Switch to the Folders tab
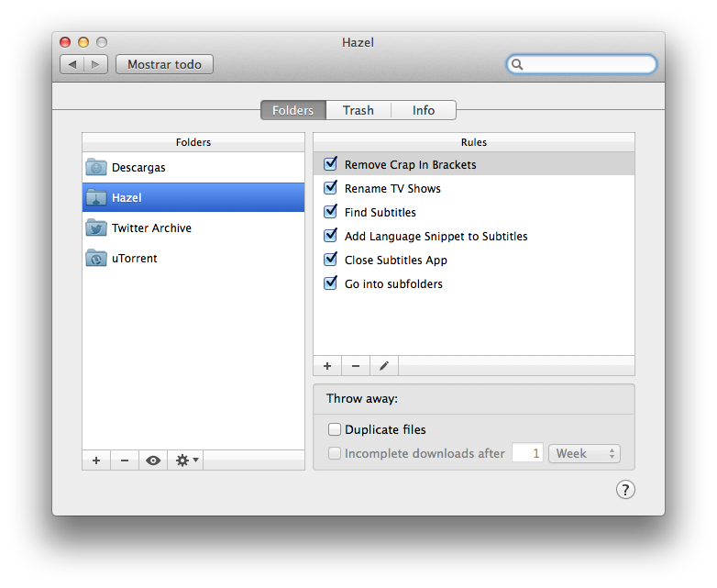This screenshot has width=717, height=588. (x=293, y=110)
